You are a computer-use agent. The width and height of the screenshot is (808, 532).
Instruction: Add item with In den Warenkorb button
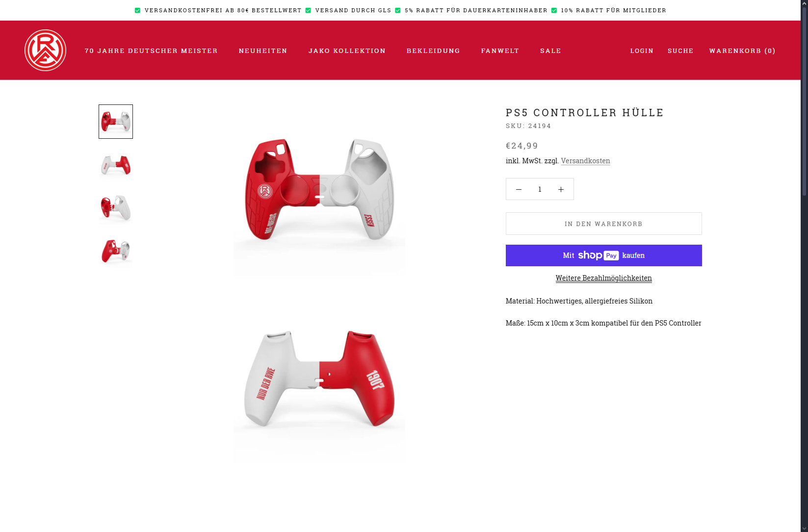603,224
